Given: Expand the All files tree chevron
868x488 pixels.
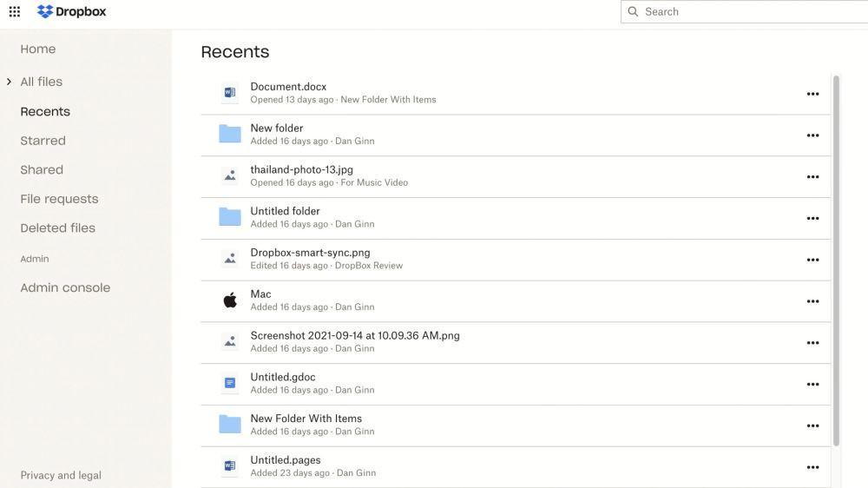Looking at the screenshot, I should pyautogui.click(x=9, y=82).
